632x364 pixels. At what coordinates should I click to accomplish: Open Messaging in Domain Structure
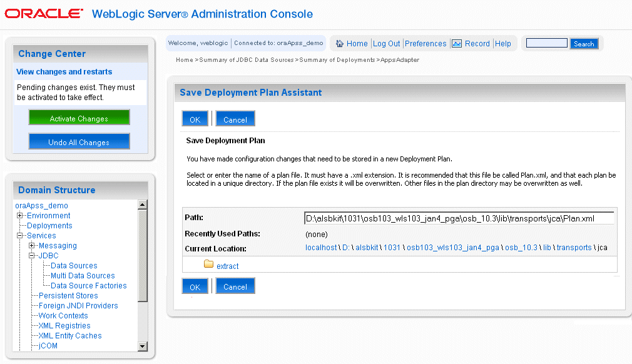pyautogui.click(x=58, y=246)
